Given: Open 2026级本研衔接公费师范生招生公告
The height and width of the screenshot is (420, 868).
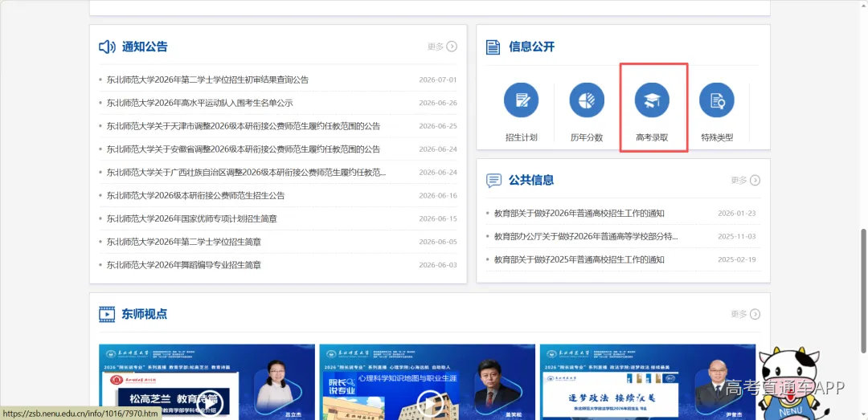Looking at the screenshot, I should pos(196,196).
